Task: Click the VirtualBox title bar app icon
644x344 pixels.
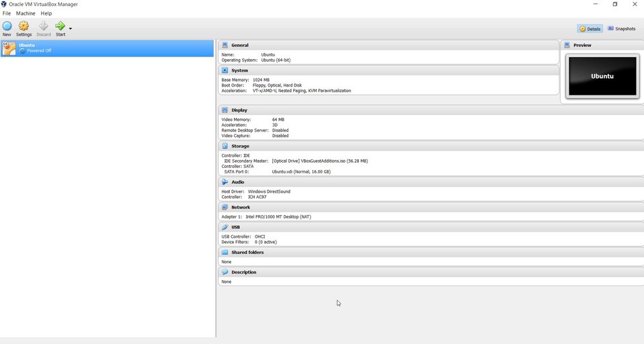Action: point(3,4)
